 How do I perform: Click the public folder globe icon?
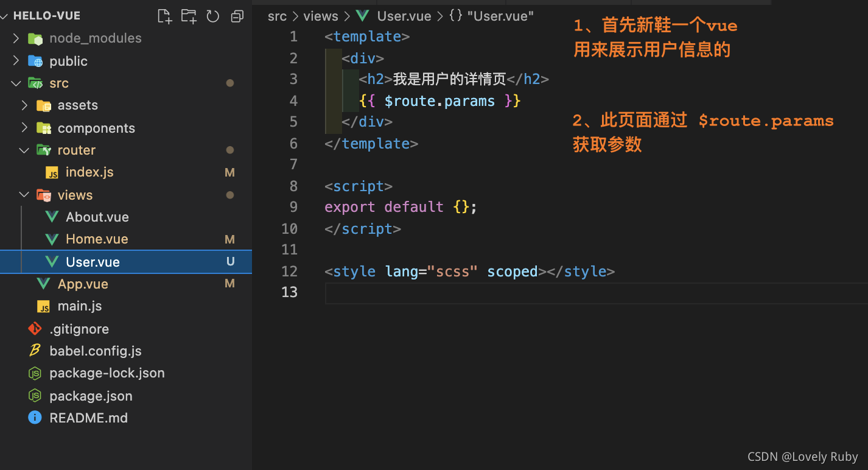point(35,61)
